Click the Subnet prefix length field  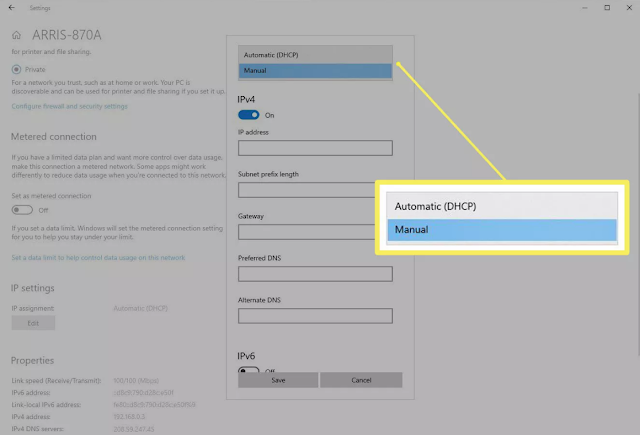point(307,190)
